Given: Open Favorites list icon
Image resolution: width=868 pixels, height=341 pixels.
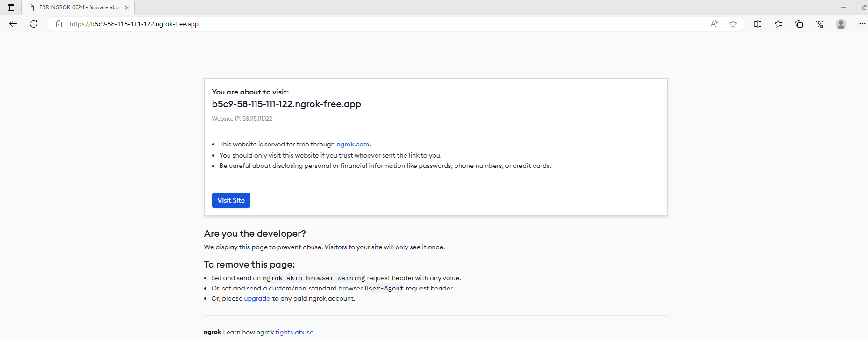Looking at the screenshot, I should coord(778,24).
